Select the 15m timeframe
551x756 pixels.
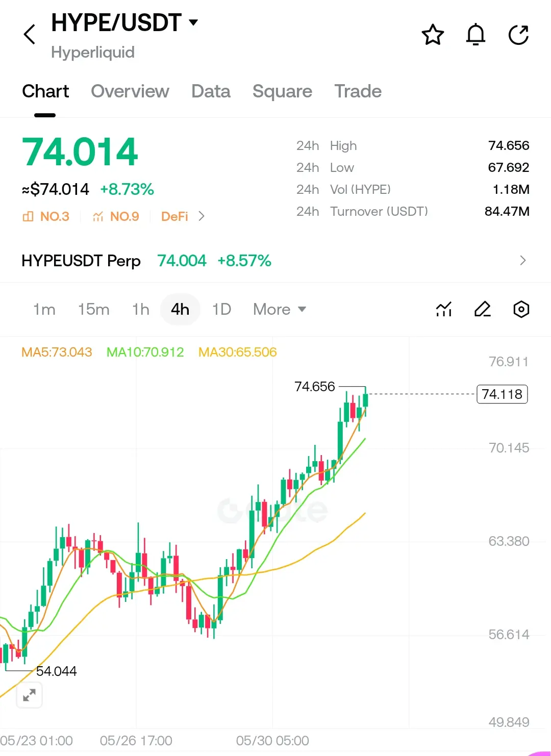point(94,309)
